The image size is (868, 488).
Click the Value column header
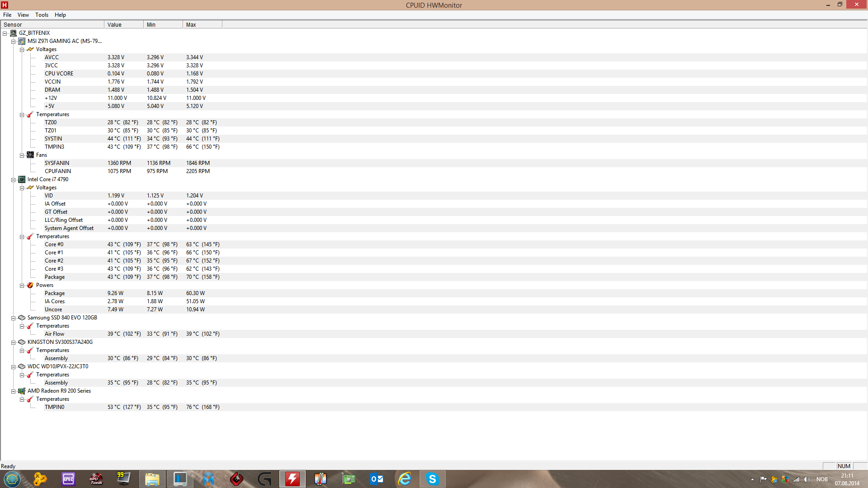[123, 25]
